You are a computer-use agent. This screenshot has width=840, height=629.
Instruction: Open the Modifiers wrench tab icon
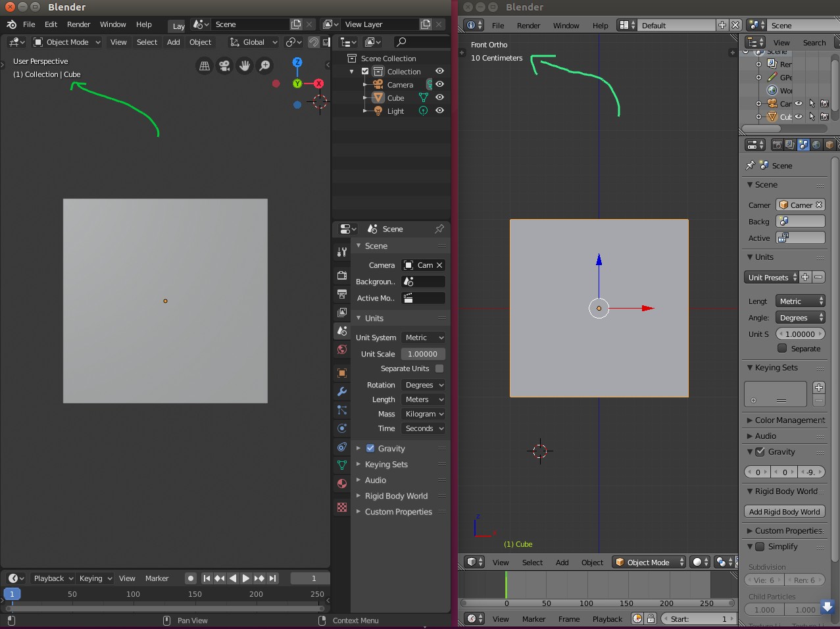342,391
